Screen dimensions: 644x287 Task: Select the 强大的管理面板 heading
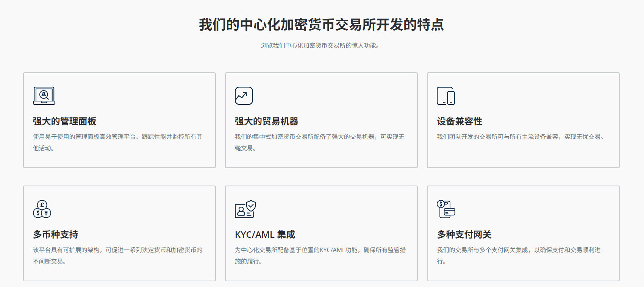point(64,122)
